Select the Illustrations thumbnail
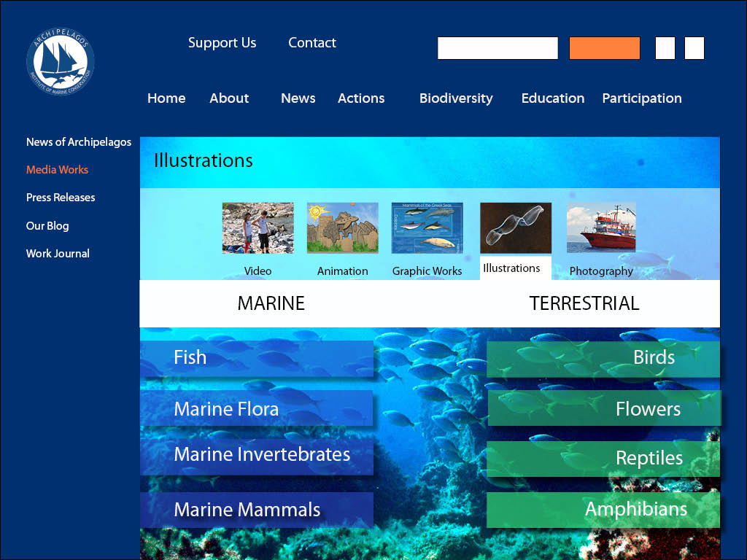The image size is (747, 560). 515,227
